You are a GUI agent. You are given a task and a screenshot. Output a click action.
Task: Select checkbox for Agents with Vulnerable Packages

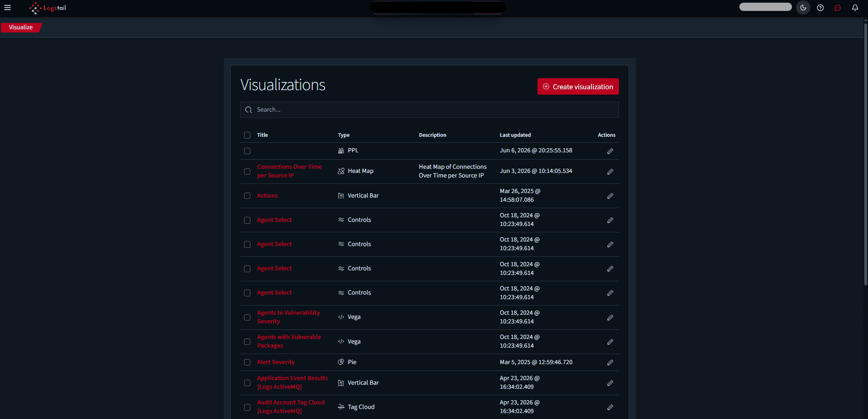(x=247, y=342)
